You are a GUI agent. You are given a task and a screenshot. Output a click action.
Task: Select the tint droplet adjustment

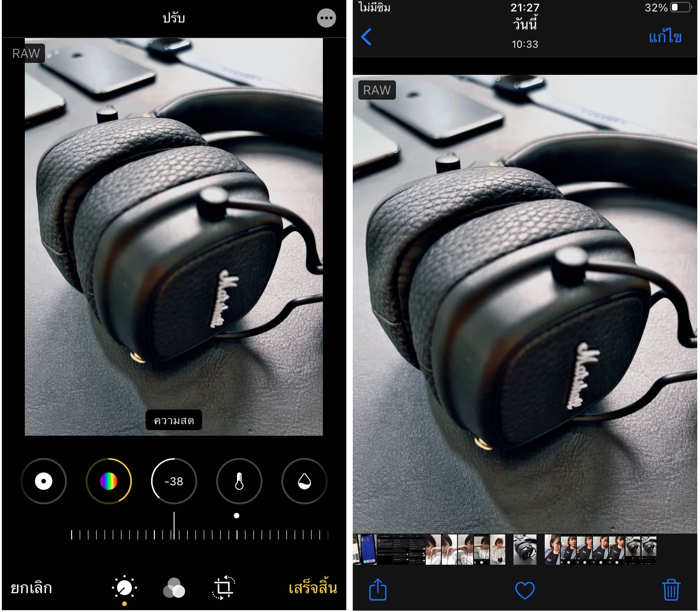pos(304,481)
